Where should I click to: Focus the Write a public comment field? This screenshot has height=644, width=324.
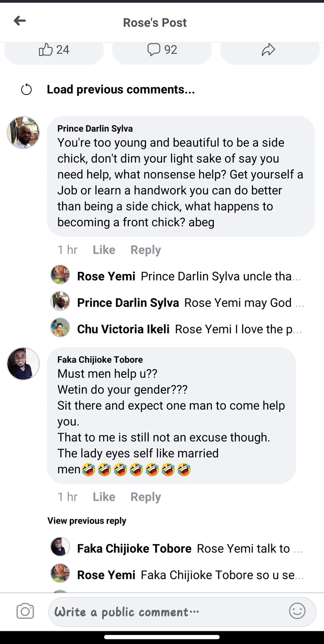pos(166,612)
